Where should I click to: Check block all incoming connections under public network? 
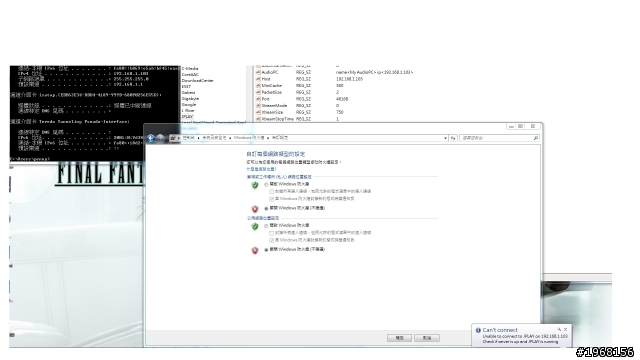[271, 233]
